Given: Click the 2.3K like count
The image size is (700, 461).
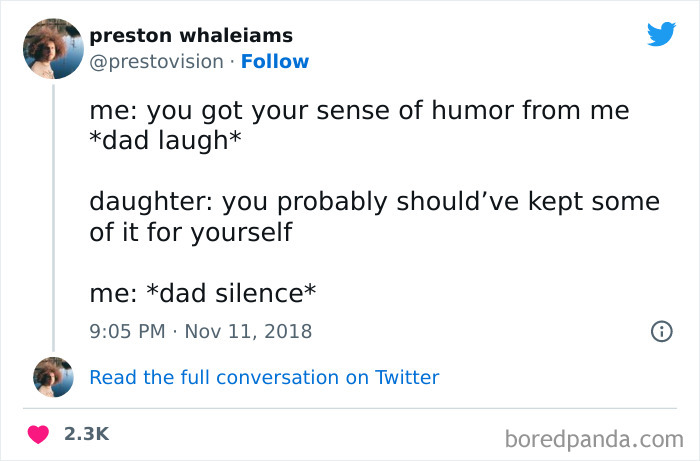Looking at the screenshot, I should pyautogui.click(x=85, y=435).
